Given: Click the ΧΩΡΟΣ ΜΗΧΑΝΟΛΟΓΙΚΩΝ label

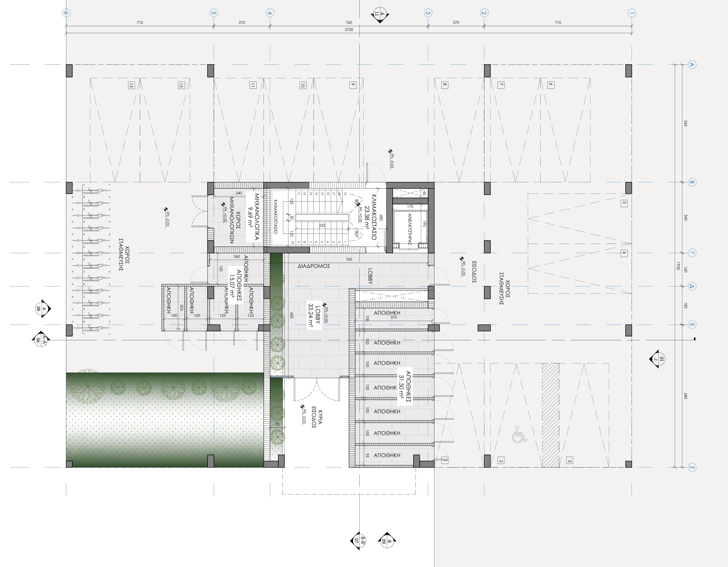Looking at the screenshot, I should (235, 220).
